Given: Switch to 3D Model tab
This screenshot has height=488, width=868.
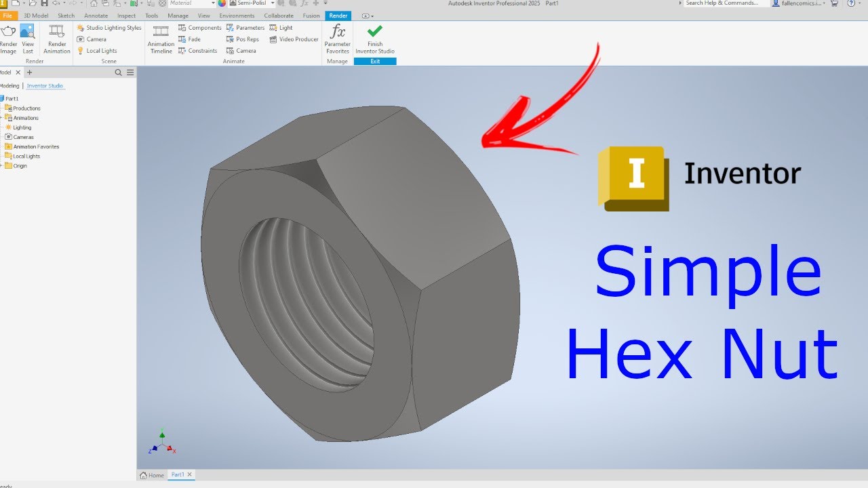Looking at the screenshot, I should [x=36, y=16].
